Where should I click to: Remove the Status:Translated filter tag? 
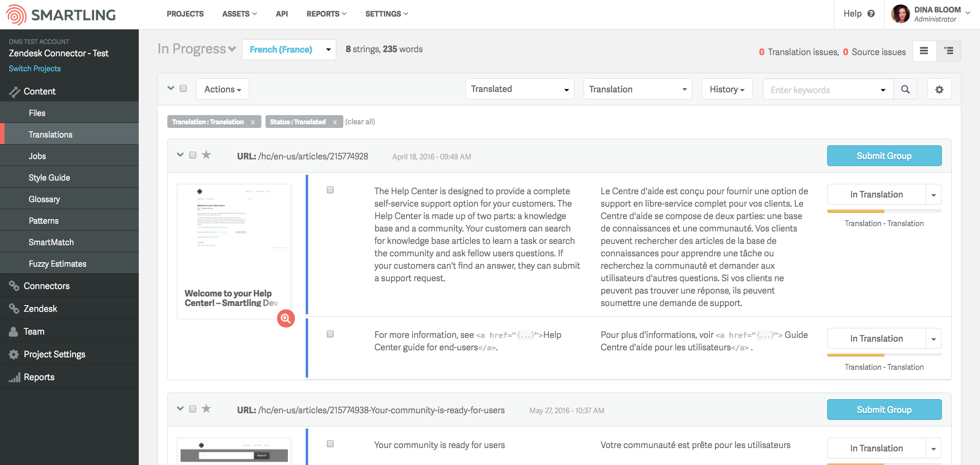335,122
